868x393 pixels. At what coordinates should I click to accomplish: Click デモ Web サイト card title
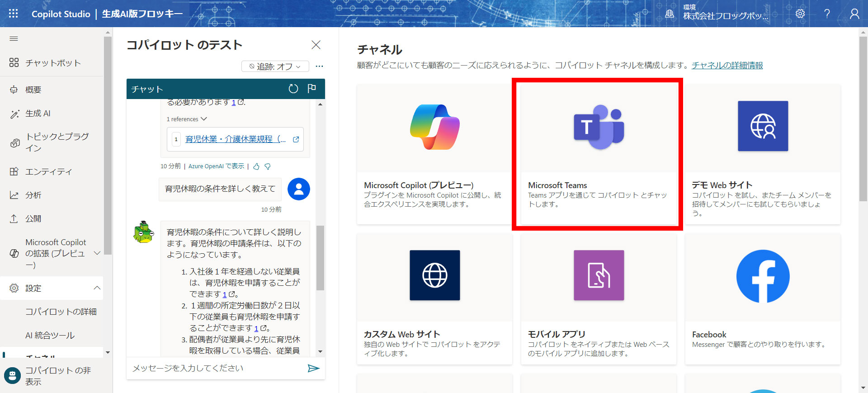[x=722, y=185]
